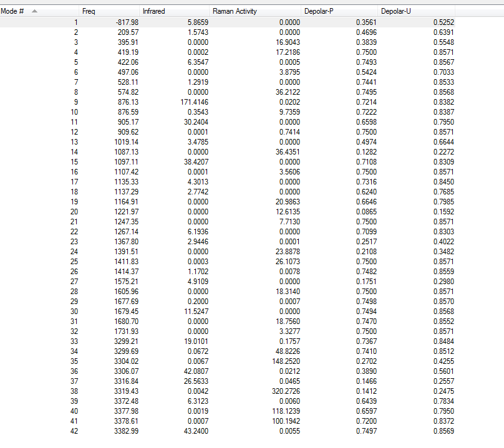Click Raman activity value 26.1073
This screenshot has height=448, width=504.
click(x=288, y=261)
